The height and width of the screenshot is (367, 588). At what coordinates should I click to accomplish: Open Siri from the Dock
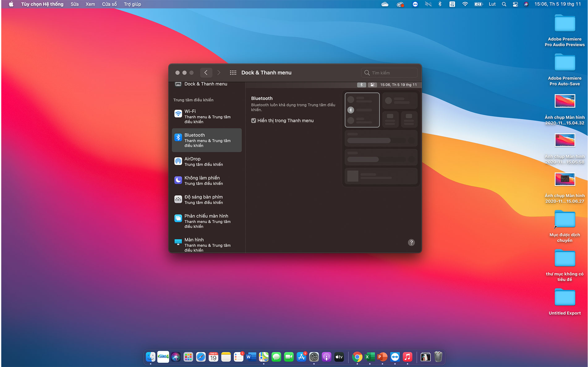click(176, 357)
